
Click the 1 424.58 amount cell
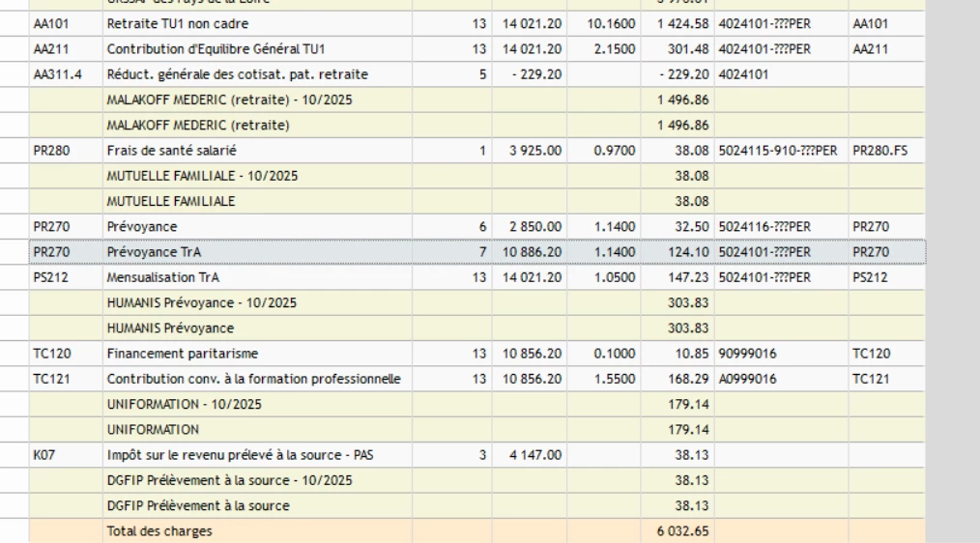(677, 24)
